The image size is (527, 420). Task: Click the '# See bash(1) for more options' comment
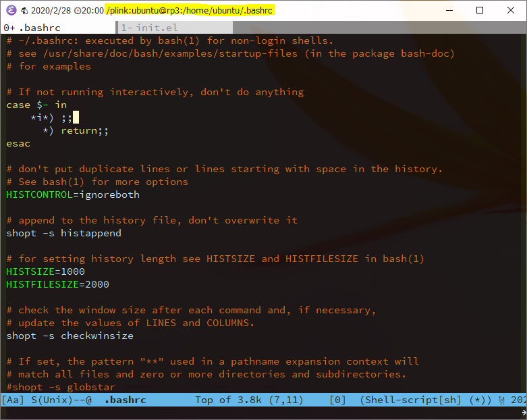pyautogui.click(x=97, y=182)
